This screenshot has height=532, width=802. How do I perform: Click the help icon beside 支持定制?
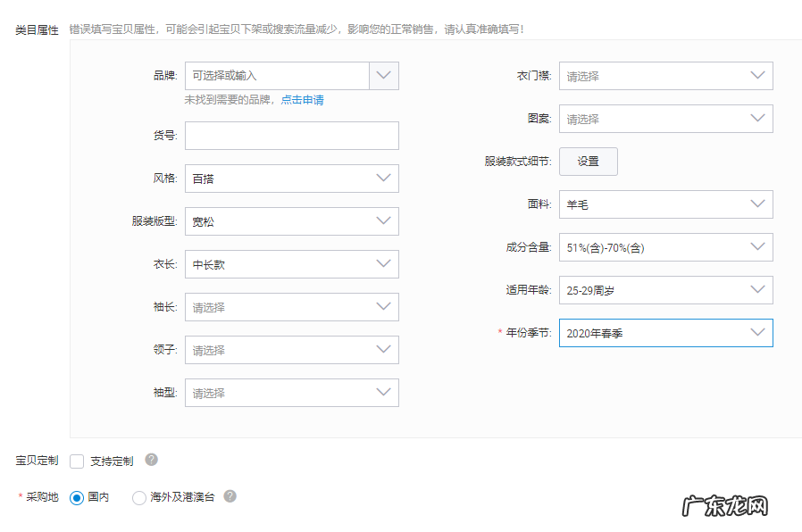150,461
